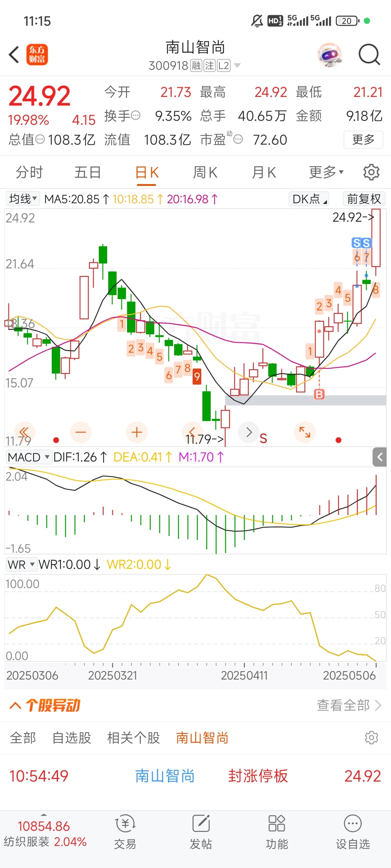Tap the DIF:1.26 value

click(80, 457)
